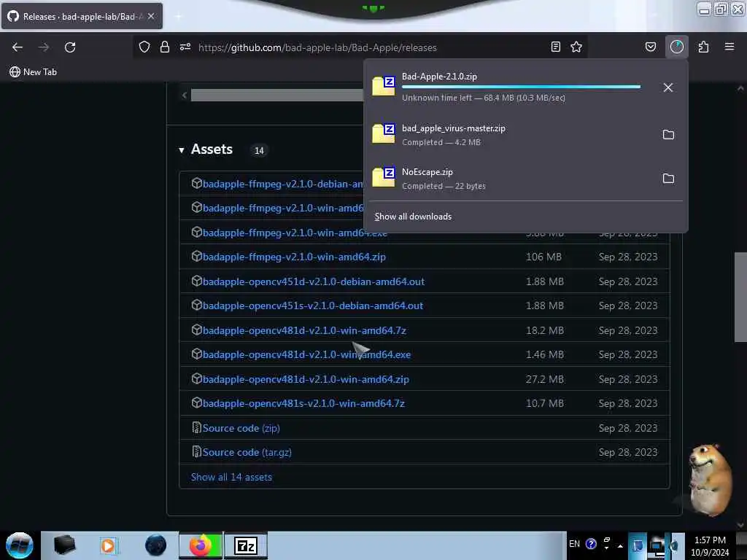Open the black box taskbar app

tap(64, 545)
